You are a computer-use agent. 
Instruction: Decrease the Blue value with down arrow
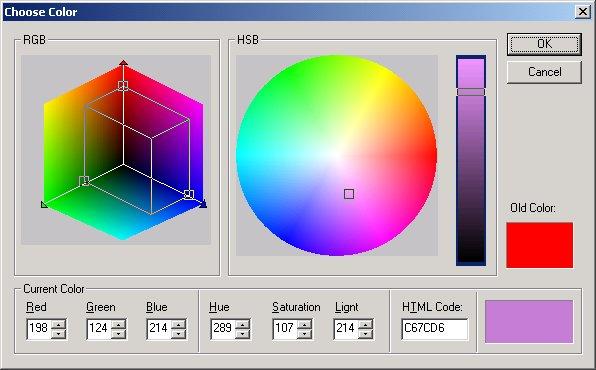pos(178,333)
